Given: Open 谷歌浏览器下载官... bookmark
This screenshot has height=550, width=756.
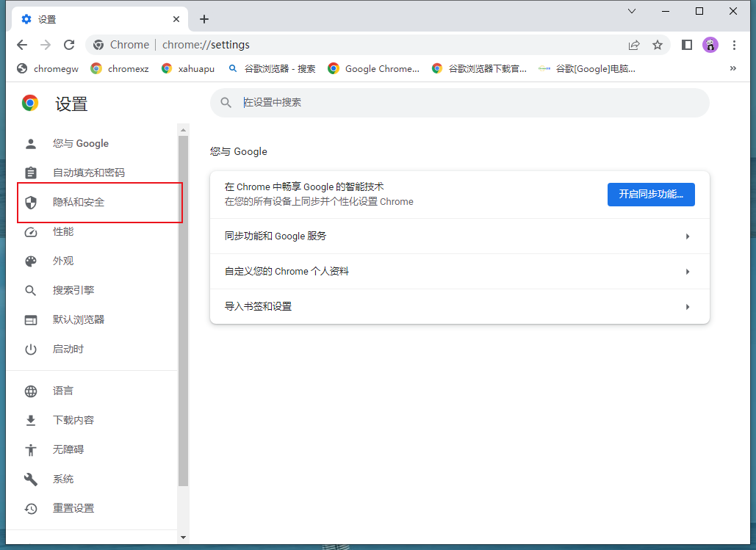Looking at the screenshot, I should [x=479, y=68].
